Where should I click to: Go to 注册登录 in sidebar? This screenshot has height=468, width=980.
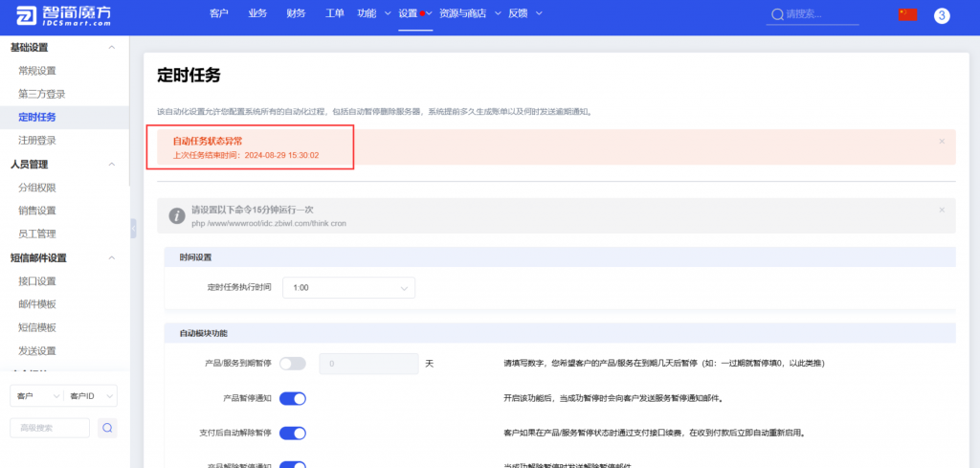coord(37,141)
